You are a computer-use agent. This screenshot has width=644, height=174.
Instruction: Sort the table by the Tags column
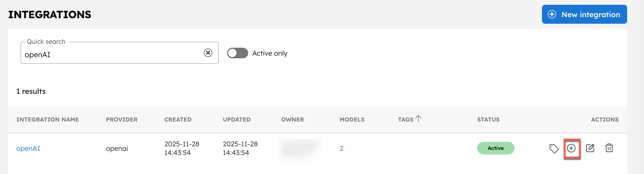click(405, 119)
